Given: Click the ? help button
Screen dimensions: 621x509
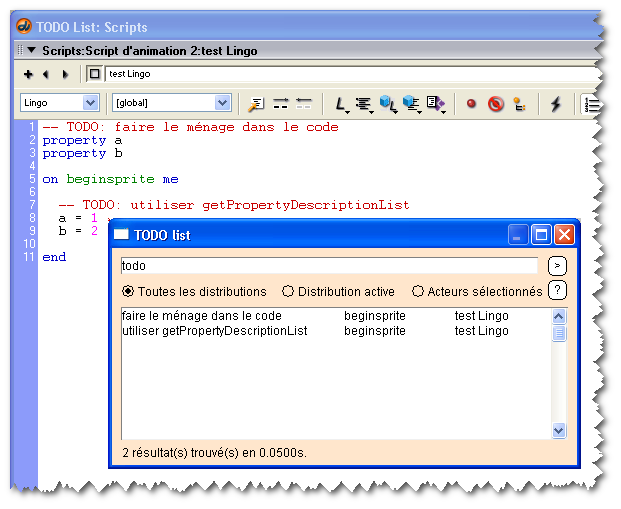Looking at the screenshot, I should point(557,290).
